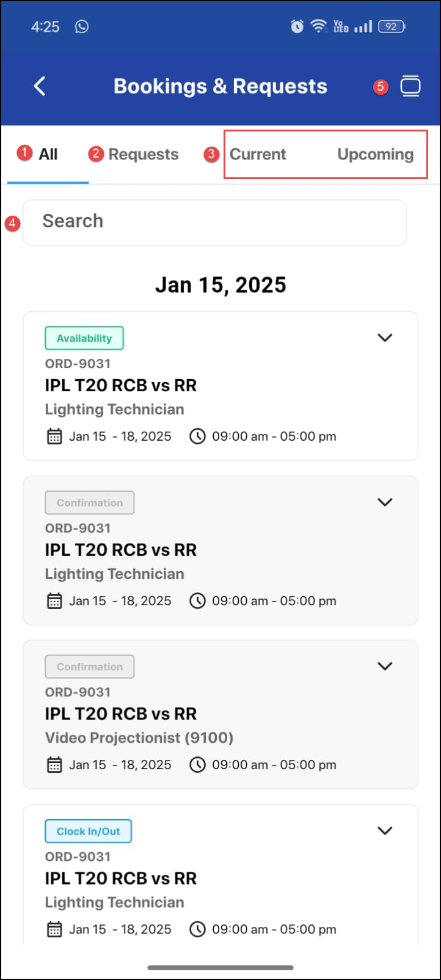Image resolution: width=441 pixels, height=980 pixels.
Task: Expand the Clock In/Out card chevron
Action: (x=385, y=830)
